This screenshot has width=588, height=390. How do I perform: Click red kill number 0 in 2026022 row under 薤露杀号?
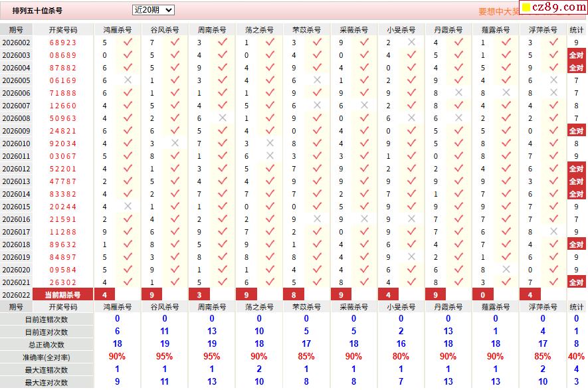pyautogui.click(x=482, y=295)
